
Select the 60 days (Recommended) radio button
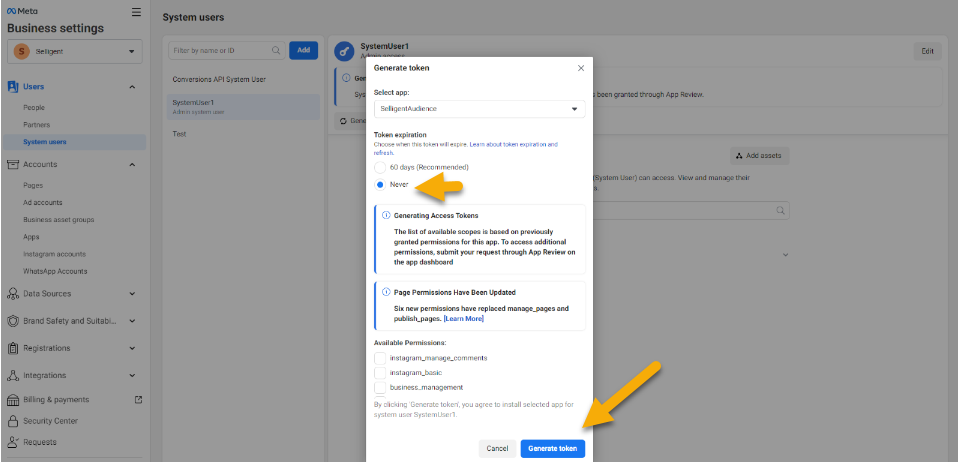tap(380, 167)
